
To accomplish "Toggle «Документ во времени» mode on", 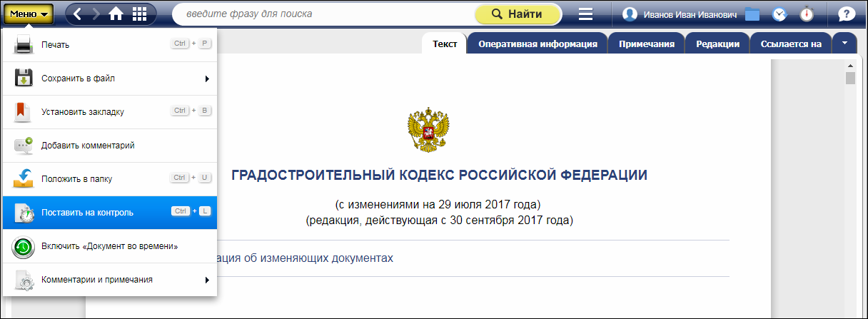I will click(109, 246).
